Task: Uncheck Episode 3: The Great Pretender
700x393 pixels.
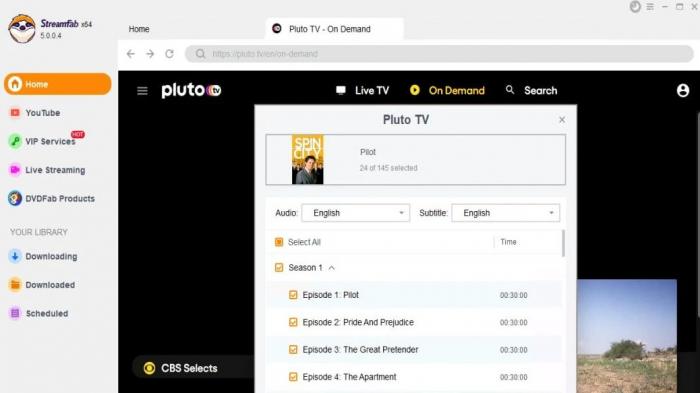Action: (293, 350)
